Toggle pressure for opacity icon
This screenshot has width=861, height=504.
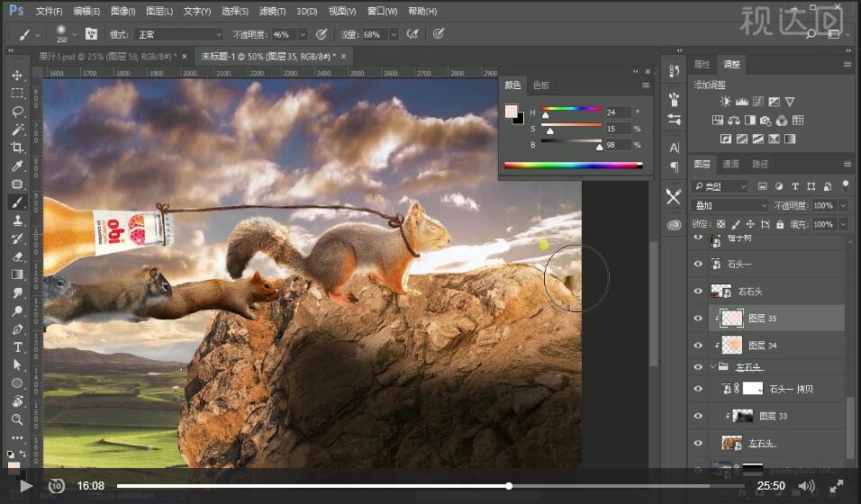pos(322,34)
